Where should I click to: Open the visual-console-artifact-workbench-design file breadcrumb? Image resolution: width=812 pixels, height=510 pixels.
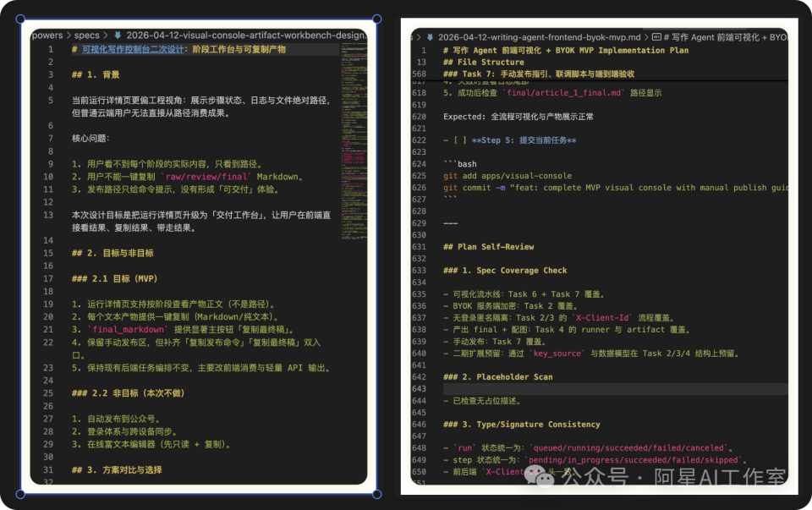[246, 36]
